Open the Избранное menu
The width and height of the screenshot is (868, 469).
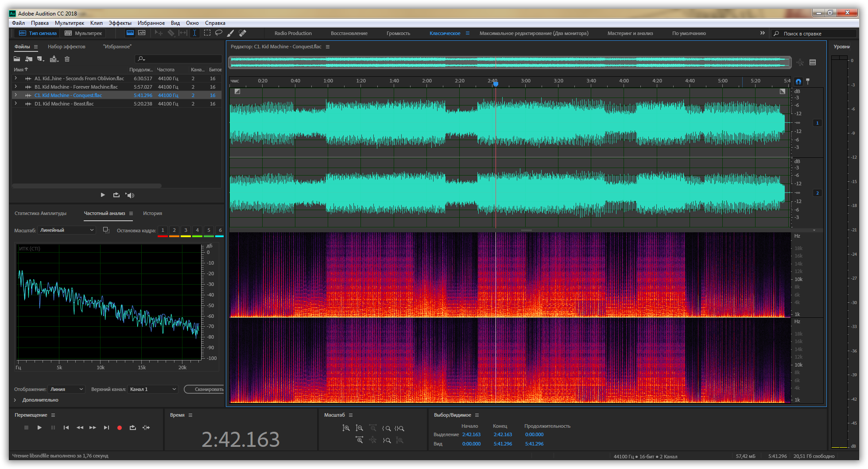[x=151, y=23]
